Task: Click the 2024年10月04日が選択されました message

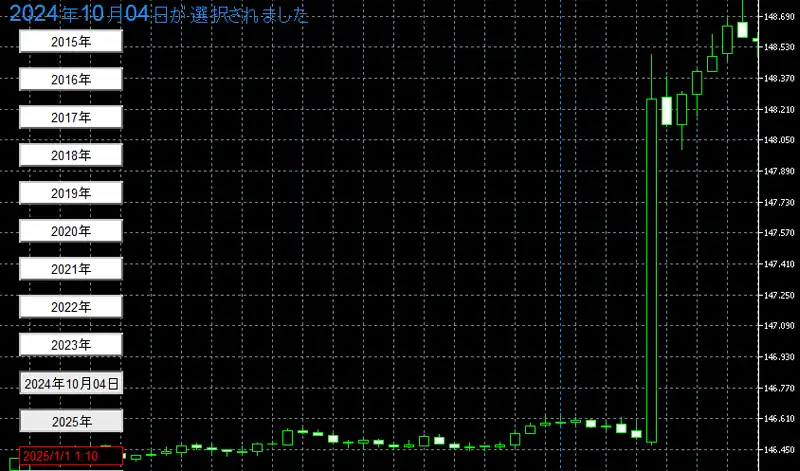Action: point(159,14)
